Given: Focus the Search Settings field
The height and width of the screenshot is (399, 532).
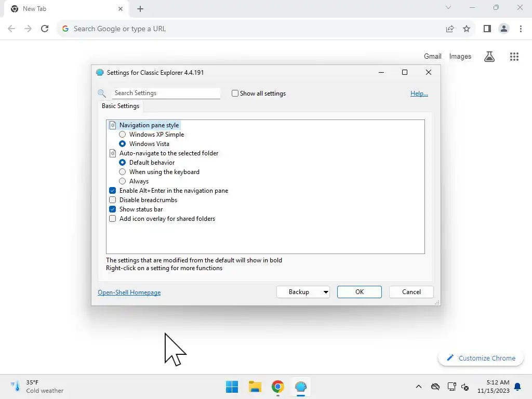Looking at the screenshot, I should tap(166, 94).
